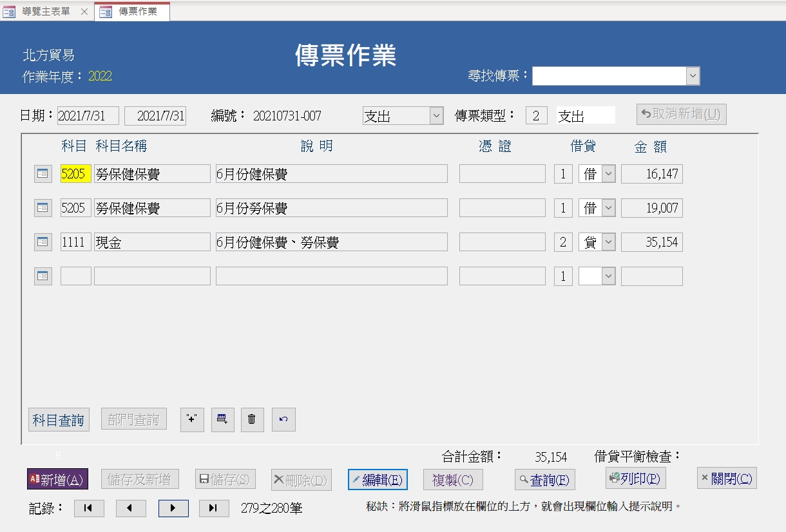Click 編號 text 20210731-007

click(287, 116)
